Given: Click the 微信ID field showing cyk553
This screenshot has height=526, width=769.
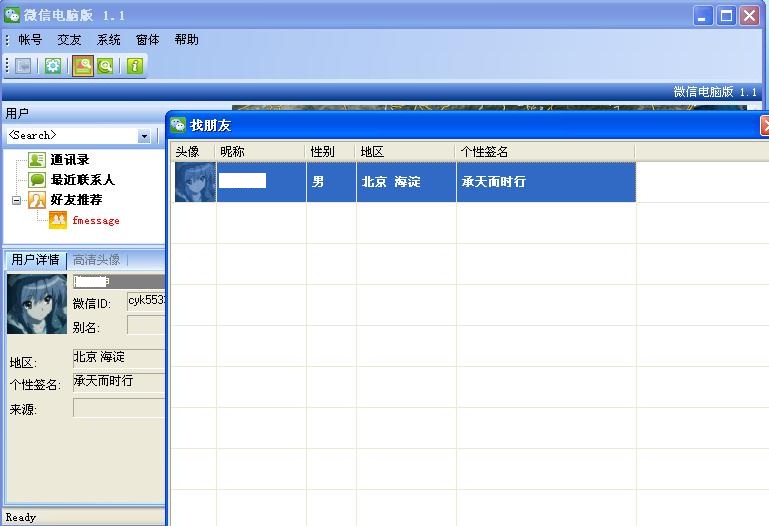Looking at the screenshot, I should tap(146, 301).
